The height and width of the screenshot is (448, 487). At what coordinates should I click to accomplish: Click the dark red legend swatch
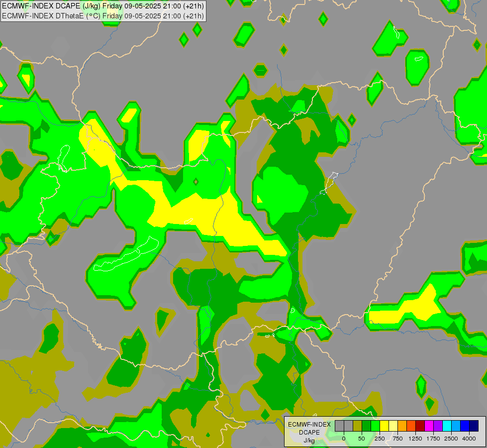(420, 426)
